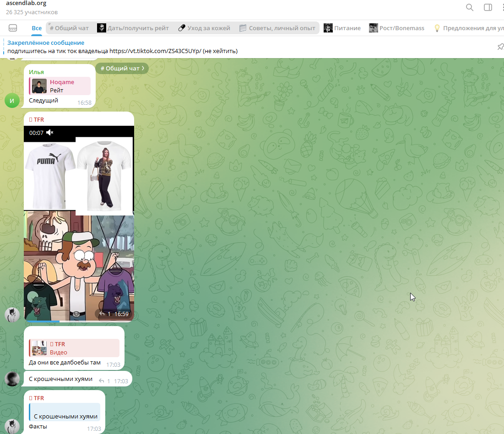Open TFR's avatar beside 'Факты' message
The height and width of the screenshot is (434, 504).
(12, 427)
